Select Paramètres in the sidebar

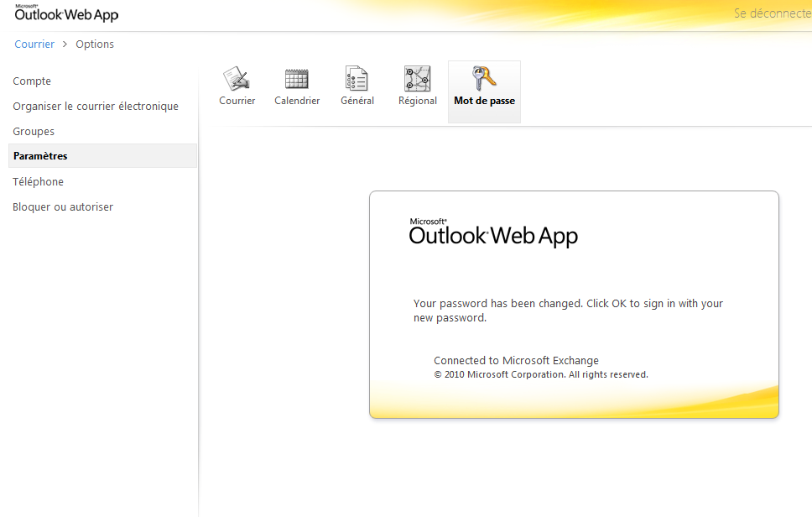102,156
